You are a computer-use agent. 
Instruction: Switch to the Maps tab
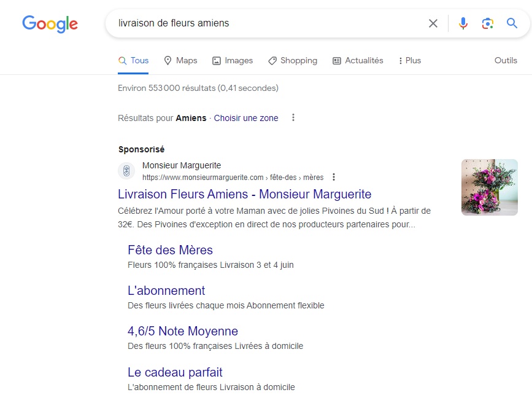point(180,60)
